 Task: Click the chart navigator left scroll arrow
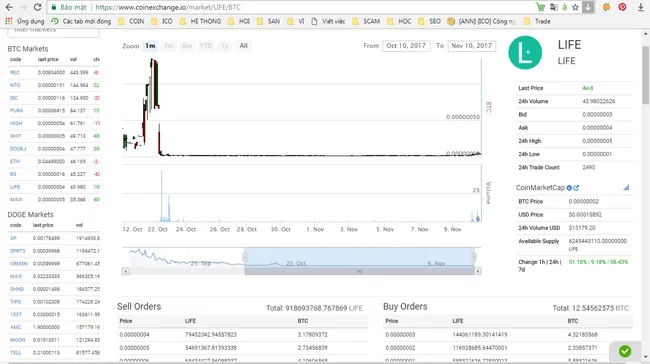126,271
